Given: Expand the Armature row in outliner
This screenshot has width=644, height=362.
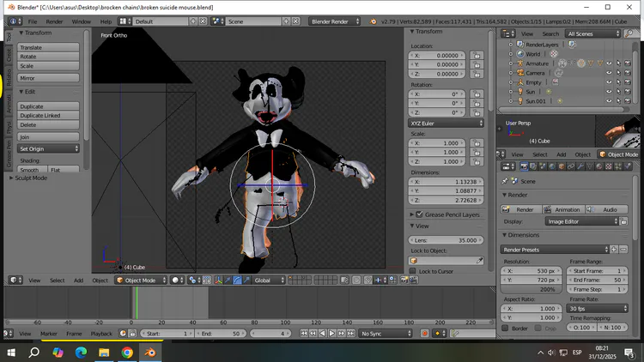Looking at the screenshot, I should click(x=511, y=63).
